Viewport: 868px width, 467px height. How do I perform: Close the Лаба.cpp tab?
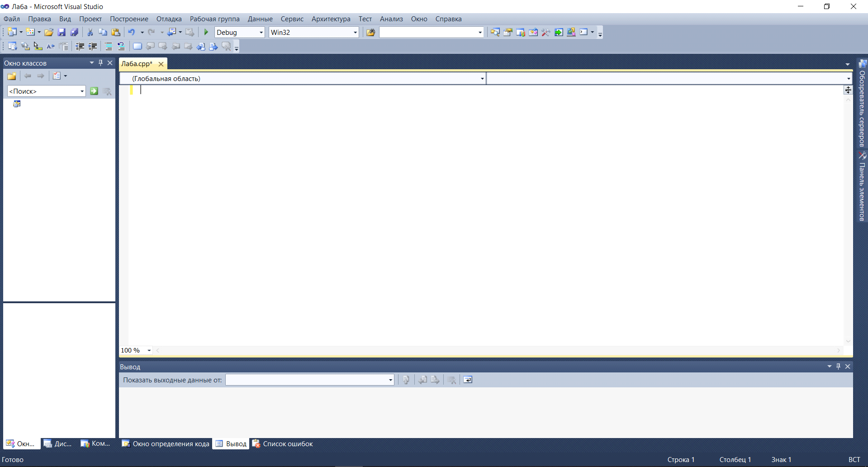pyautogui.click(x=161, y=64)
